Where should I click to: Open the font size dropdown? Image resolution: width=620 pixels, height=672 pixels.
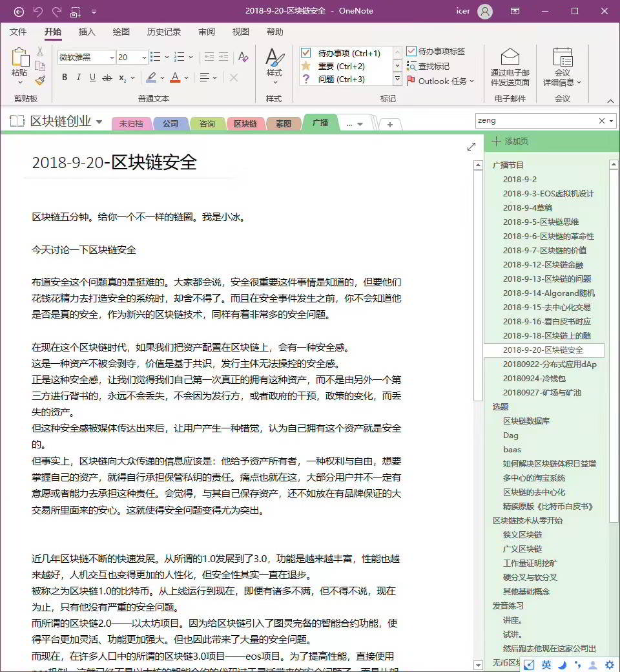[x=145, y=57]
